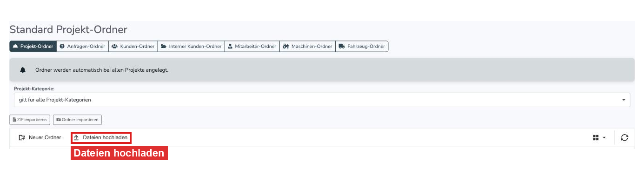Create a new folder with Neuer Ordner

pyautogui.click(x=40, y=137)
